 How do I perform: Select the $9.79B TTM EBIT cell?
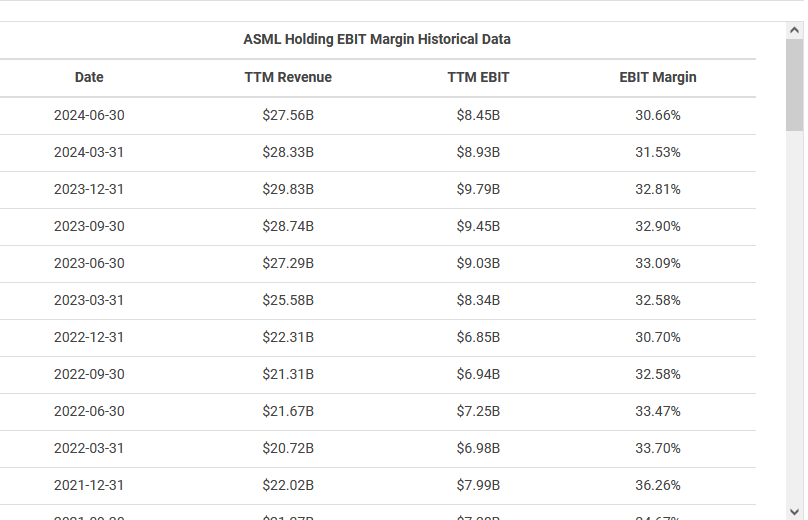point(478,190)
